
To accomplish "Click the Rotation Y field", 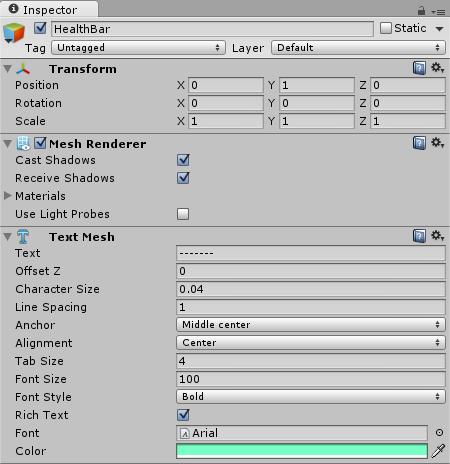I will [x=317, y=103].
